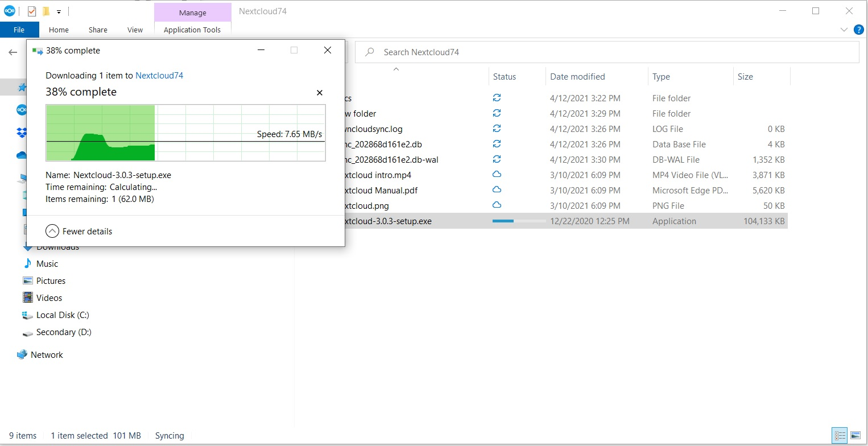Click the download speed progress graph
This screenshot has width=868, height=446.
(185, 133)
